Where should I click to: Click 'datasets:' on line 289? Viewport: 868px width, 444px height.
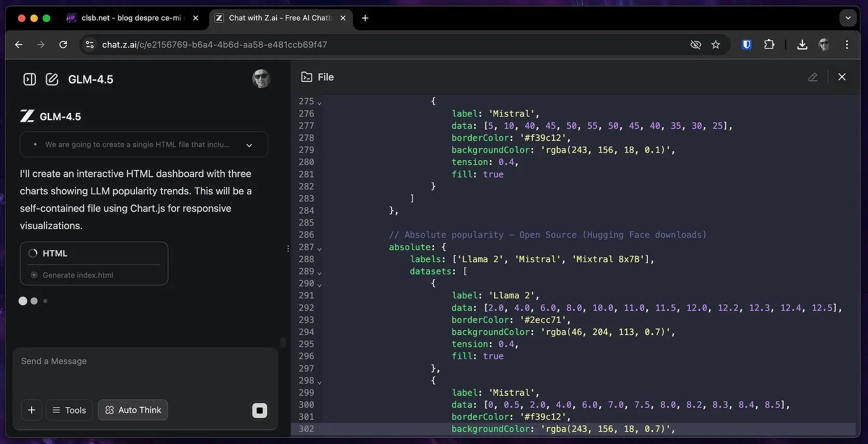(x=433, y=271)
